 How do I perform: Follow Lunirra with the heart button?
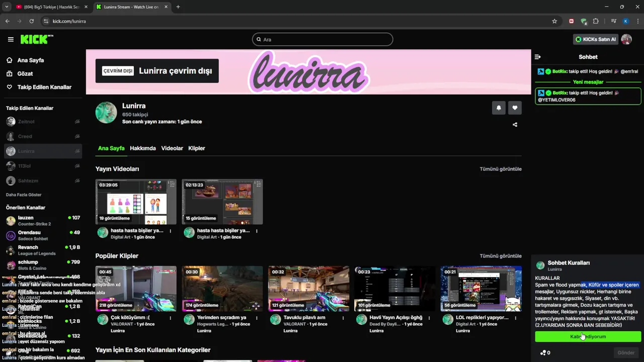[515, 108]
